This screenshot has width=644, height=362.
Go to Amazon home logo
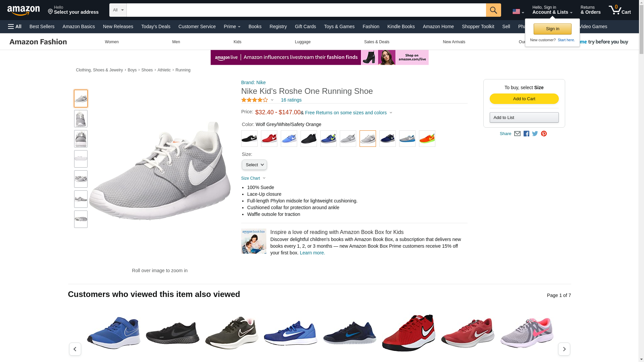coord(23,11)
